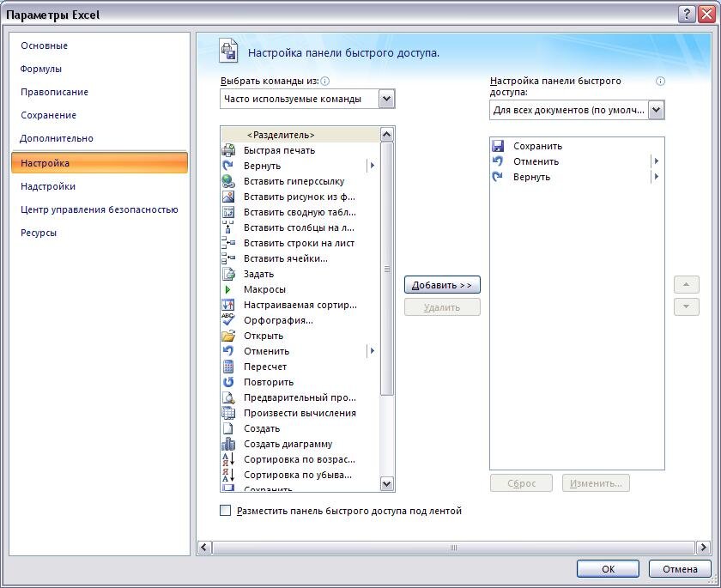Expand the Вернуть submenu arrow in left list
This screenshot has width=721, height=588.
[x=372, y=166]
